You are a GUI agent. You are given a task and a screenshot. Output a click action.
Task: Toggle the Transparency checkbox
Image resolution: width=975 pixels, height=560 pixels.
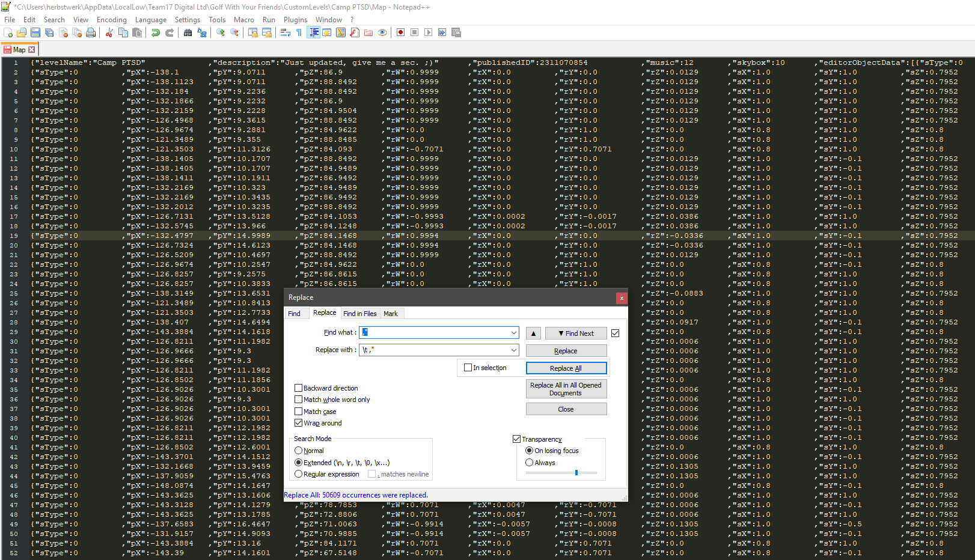tap(516, 439)
